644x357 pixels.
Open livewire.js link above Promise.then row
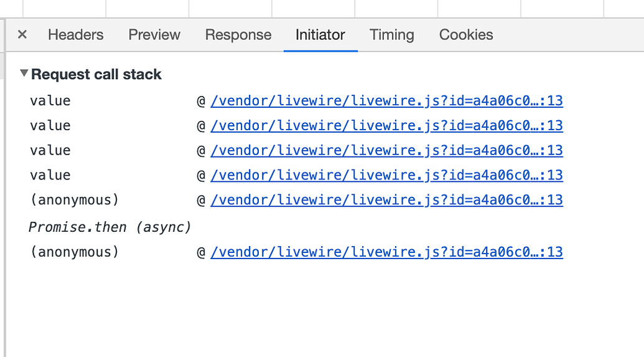386,200
